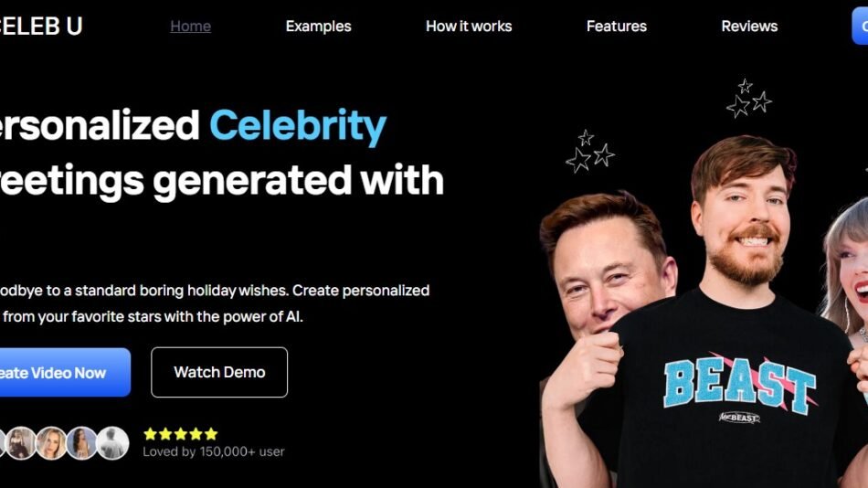This screenshot has height=488, width=868.
Task: Open the gray avatar showing a person's back
Action: click(113, 443)
